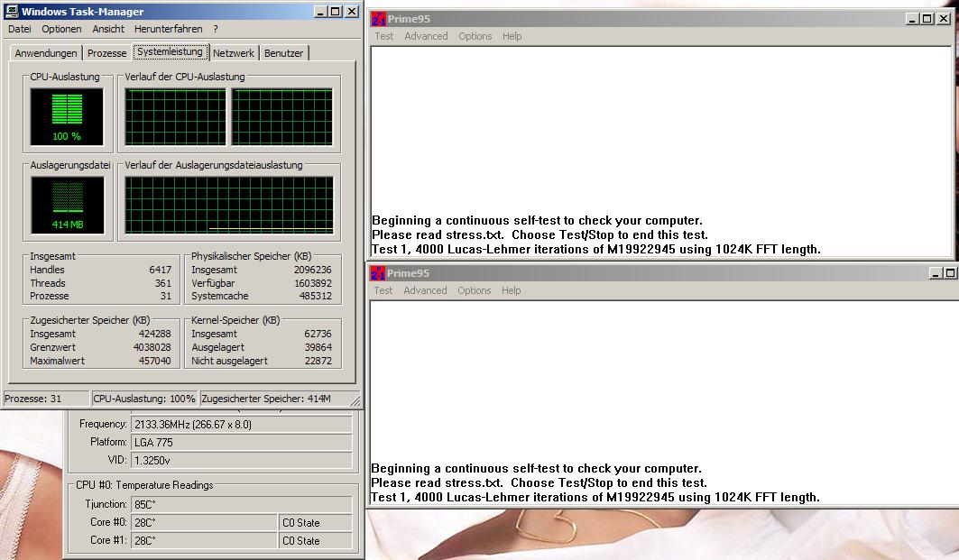Screen dimensions: 959x560
Task: Switch to the Anwendungen tab
Action: (x=46, y=53)
